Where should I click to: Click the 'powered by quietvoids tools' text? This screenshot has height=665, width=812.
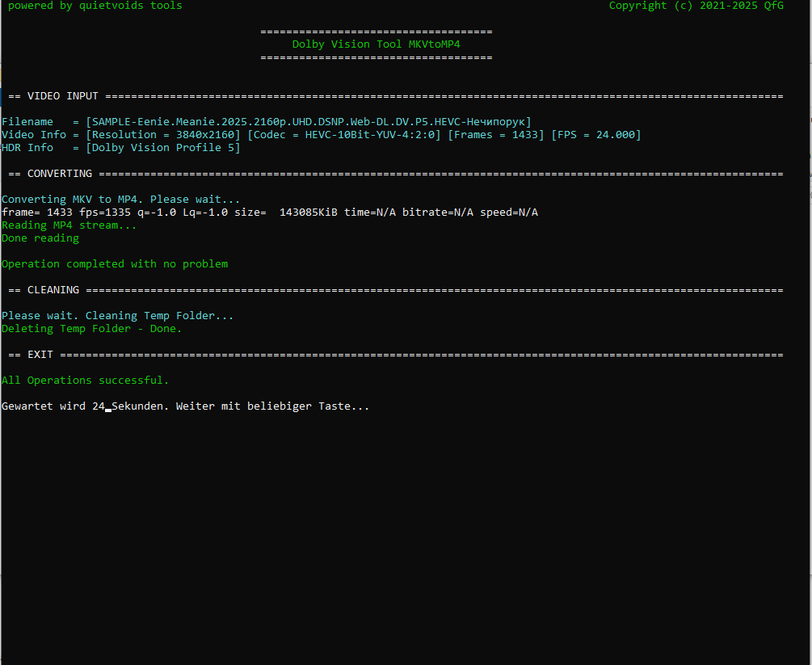coord(95,6)
